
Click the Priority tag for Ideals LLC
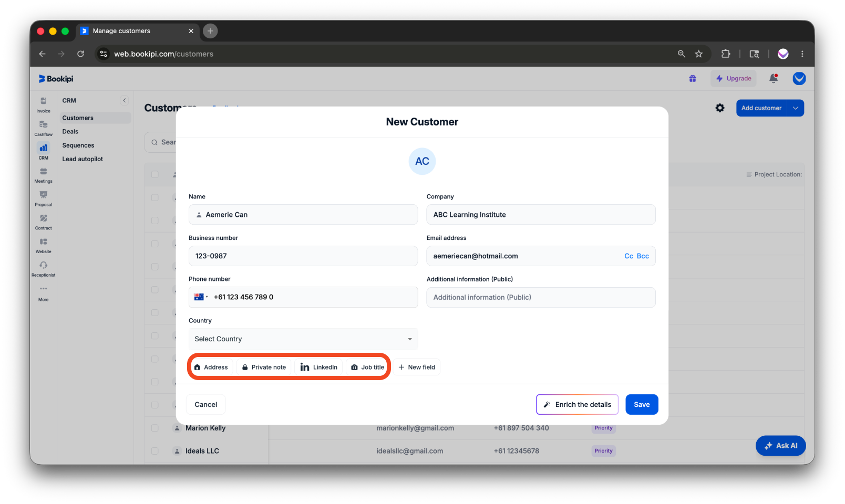click(x=604, y=451)
